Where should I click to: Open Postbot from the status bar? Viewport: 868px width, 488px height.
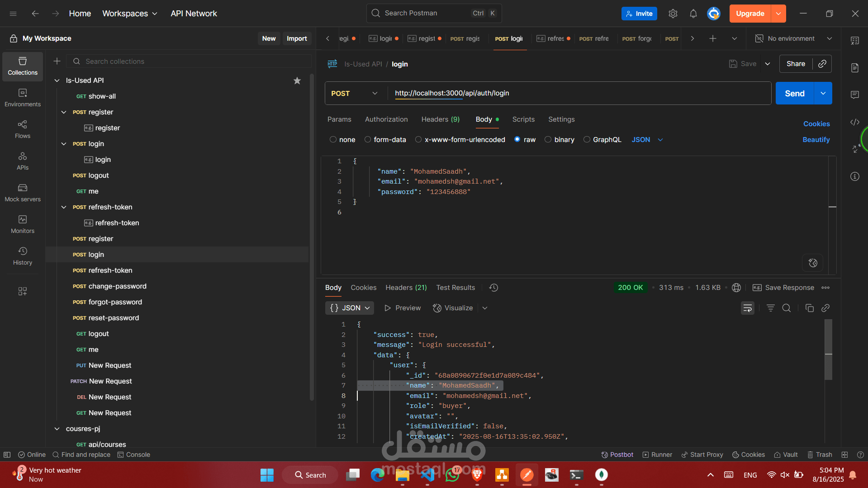click(x=617, y=455)
